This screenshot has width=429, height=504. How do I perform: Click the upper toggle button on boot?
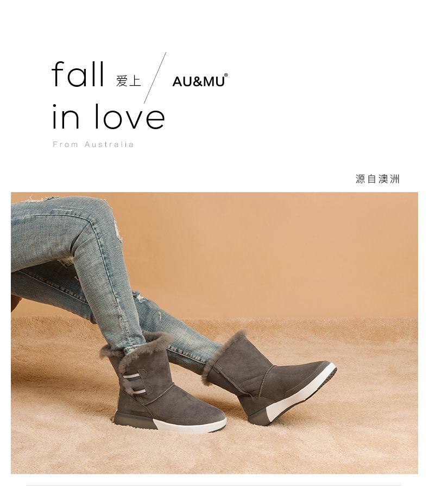pos(136,375)
